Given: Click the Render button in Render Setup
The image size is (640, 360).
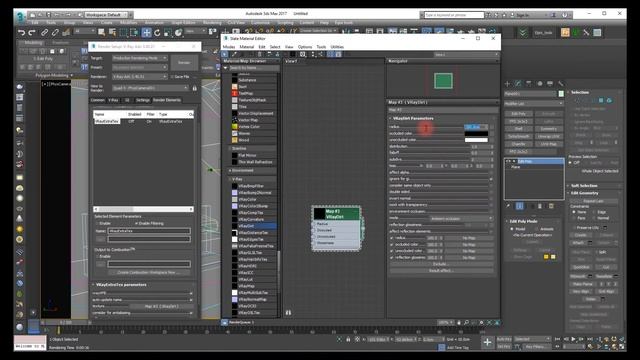Looking at the screenshot, I should (x=184, y=63).
